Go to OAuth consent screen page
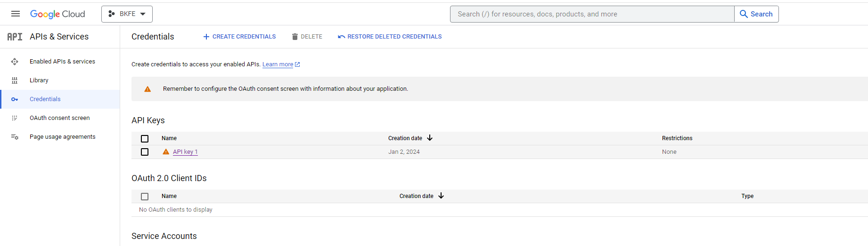Viewport: 868px width, 246px height. (x=59, y=118)
